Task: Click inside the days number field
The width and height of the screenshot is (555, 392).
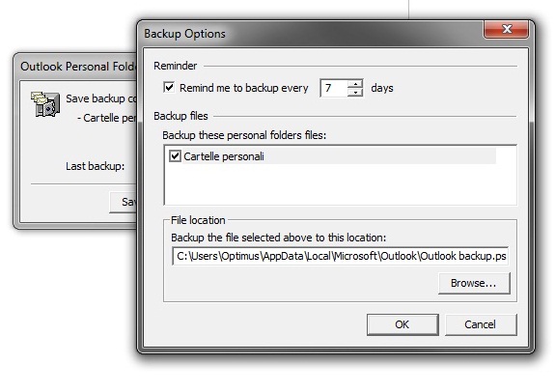Action: (x=335, y=88)
